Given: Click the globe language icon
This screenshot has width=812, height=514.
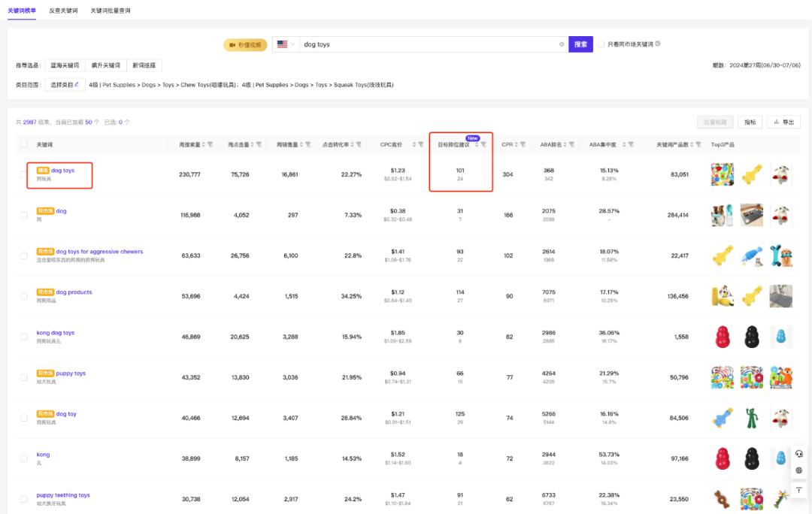Looking at the screenshot, I should pos(799,470).
